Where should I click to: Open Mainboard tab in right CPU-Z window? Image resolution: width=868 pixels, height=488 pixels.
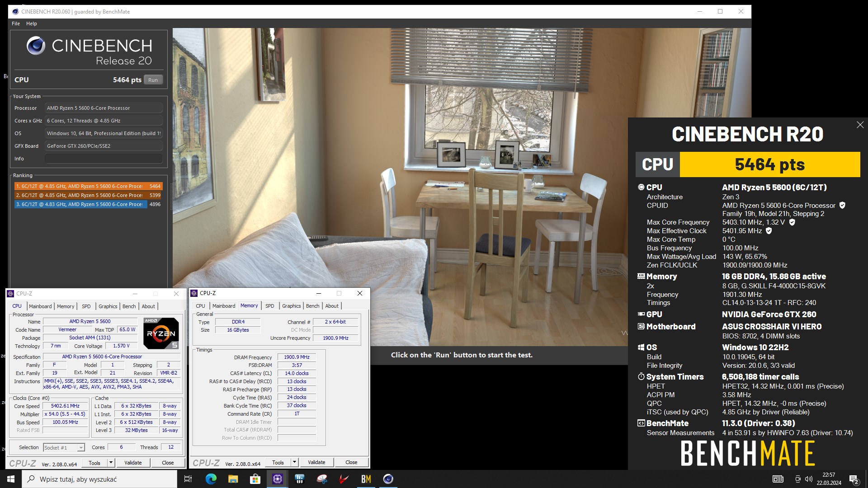(x=224, y=306)
